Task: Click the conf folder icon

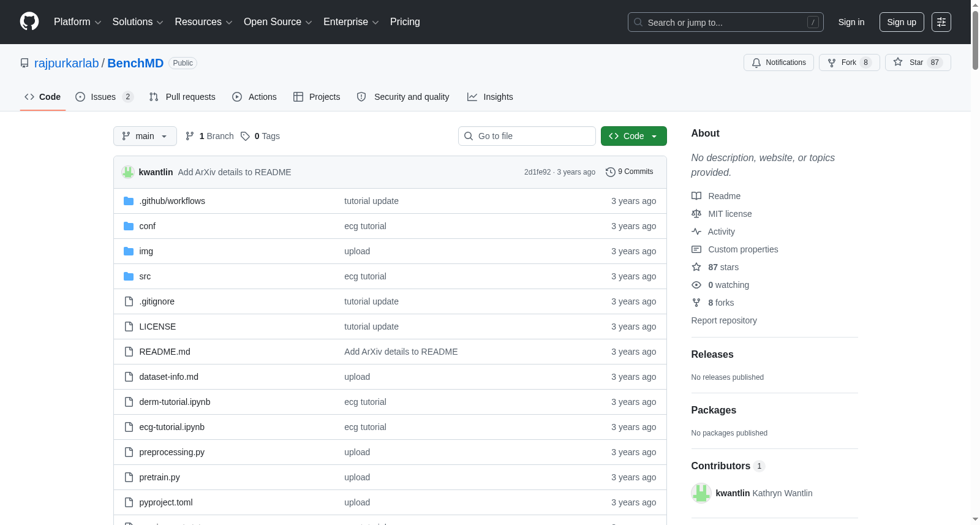Action: (x=129, y=226)
